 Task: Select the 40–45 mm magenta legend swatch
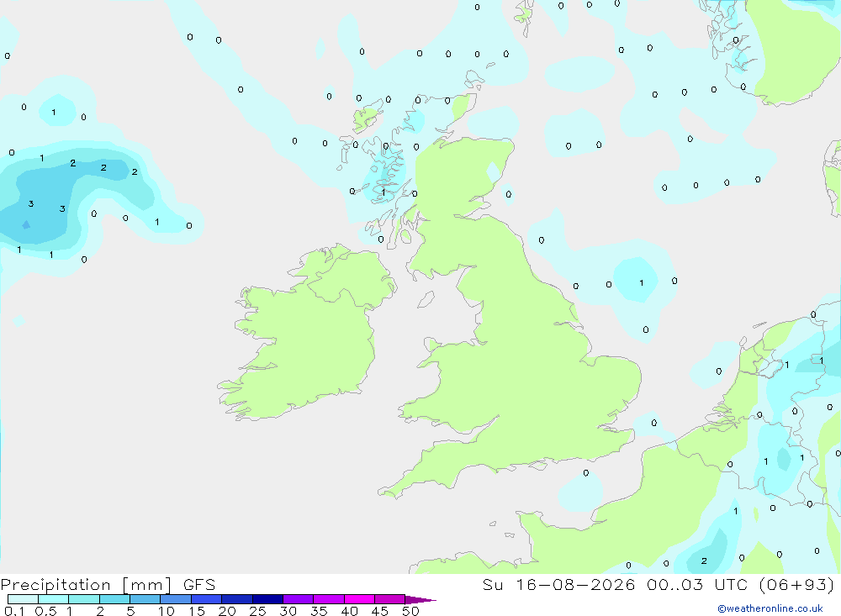tap(359, 599)
